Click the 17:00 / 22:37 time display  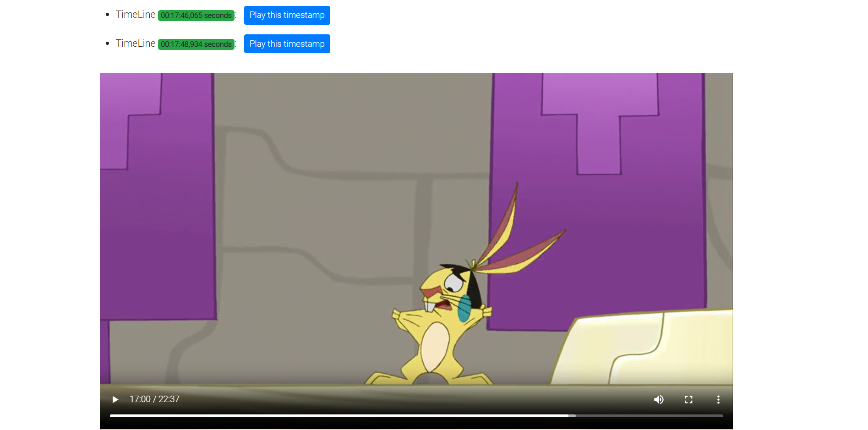pyautogui.click(x=154, y=399)
